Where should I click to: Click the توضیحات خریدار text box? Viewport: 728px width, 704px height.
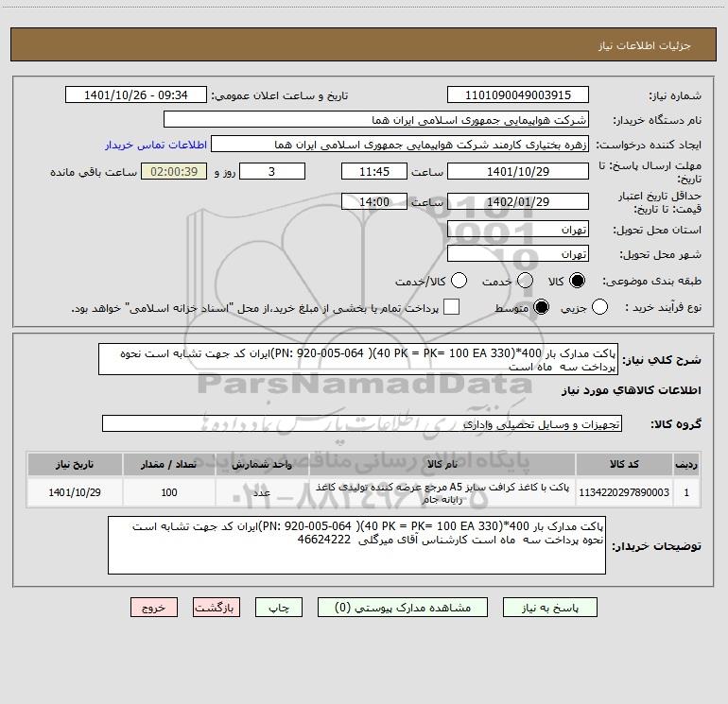coord(355,545)
